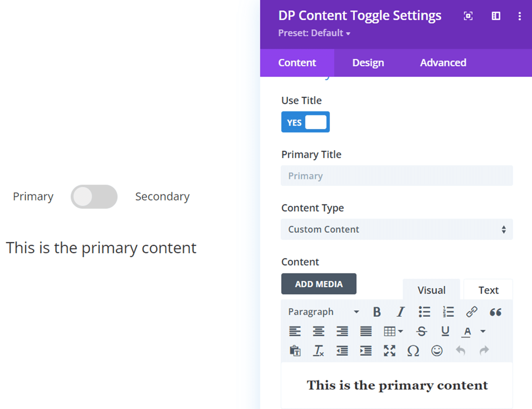This screenshot has width=532, height=409.
Task: Insert a hyperlink into the content
Action: (x=472, y=312)
